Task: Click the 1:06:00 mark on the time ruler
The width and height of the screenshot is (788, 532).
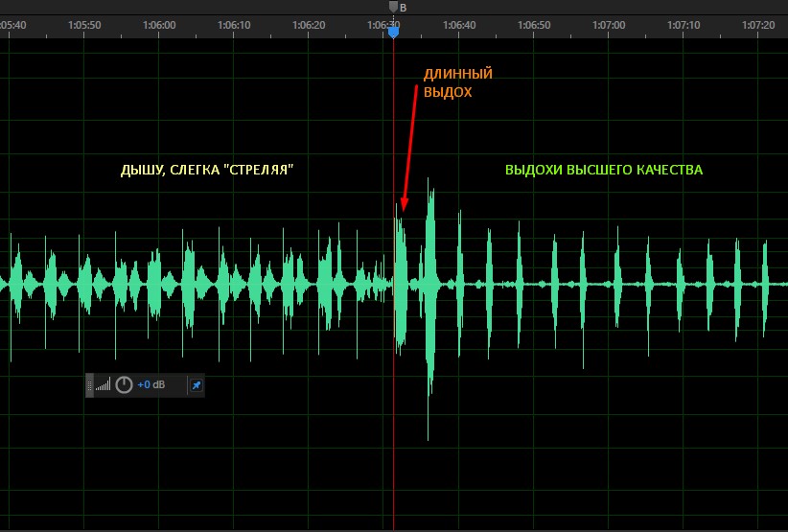Action: (x=159, y=25)
